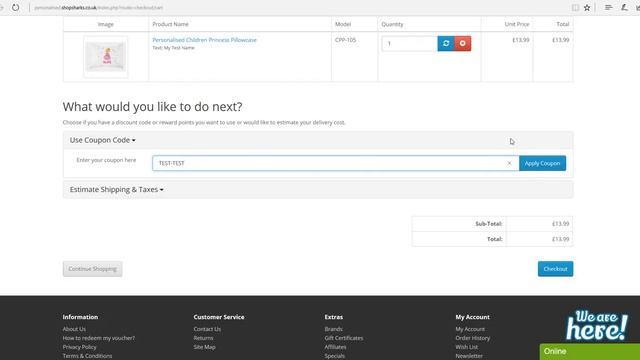This screenshot has width=640, height=360.
Task: Open My Account footer link
Action: pyautogui.click(x=470, y=329)
